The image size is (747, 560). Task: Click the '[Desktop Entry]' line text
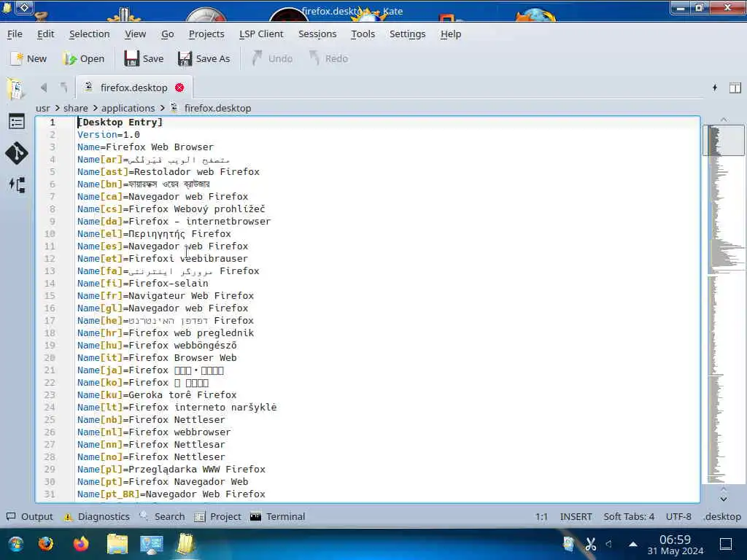click(x=120, y=122)
